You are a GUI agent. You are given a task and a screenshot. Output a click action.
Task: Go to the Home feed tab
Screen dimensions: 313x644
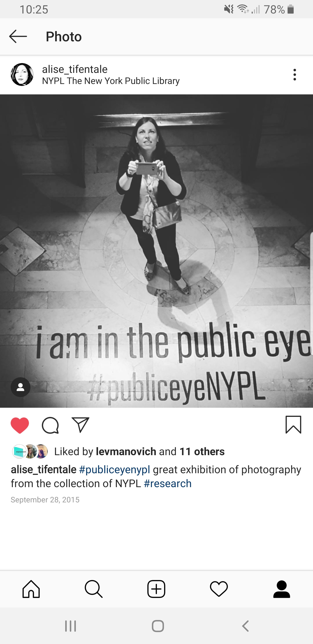pyautogui.click(x=31, y=589)
